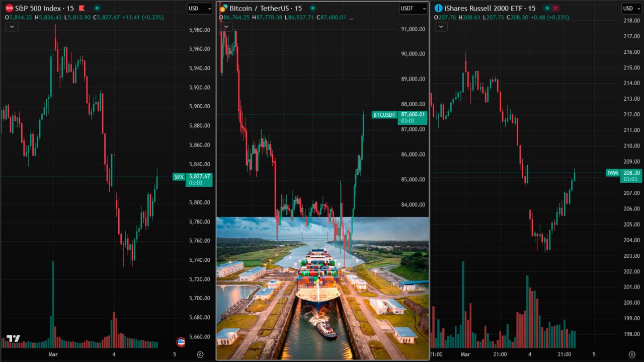Click the Mar label on SPX time axis
Image resolution: width=644 pixels, height=362 pixels.
[53, 354]
